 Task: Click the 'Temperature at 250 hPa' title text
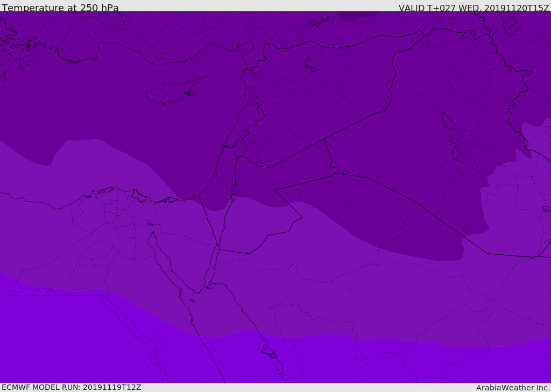pyautogui.click(x=60, y=8)
